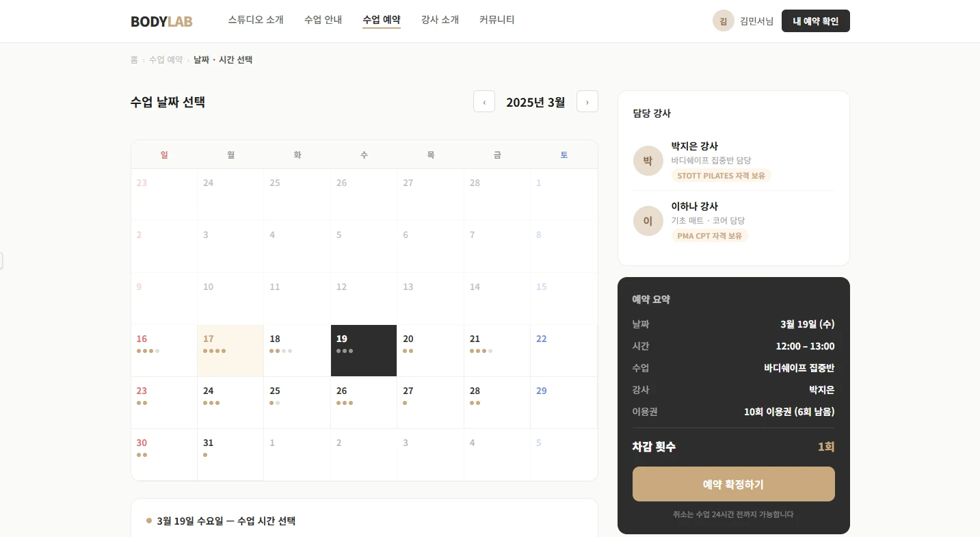
Task: Click STOTT PILATES 자격 보유 badge
Action: click(x=721, y=176)
